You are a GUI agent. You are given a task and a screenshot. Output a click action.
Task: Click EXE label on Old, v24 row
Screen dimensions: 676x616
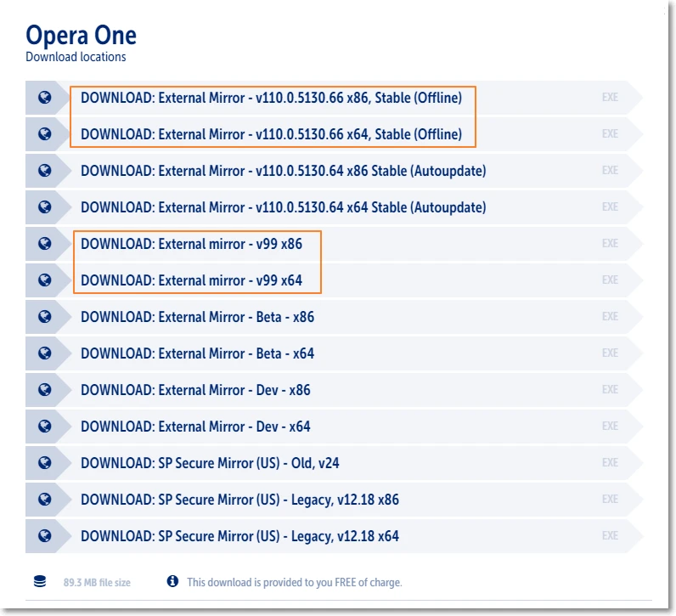coord(610,462)
